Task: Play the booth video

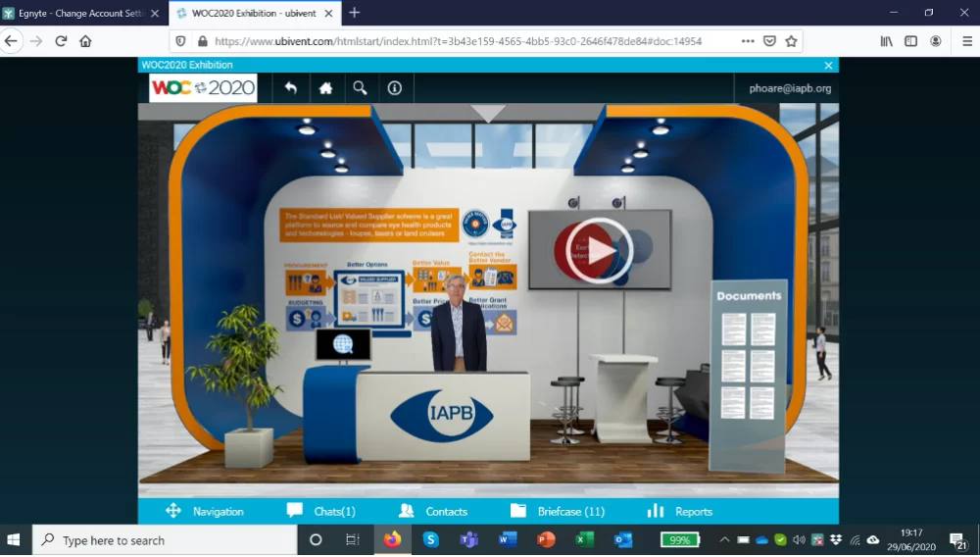Action: (600, 250)
